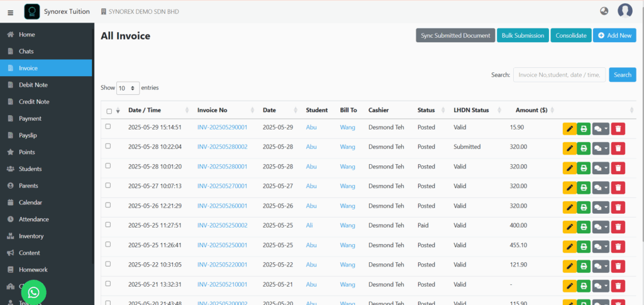The image size is (644, 305).
Task: Delete invoice INV-202505210001
Action: pos(618,286)
